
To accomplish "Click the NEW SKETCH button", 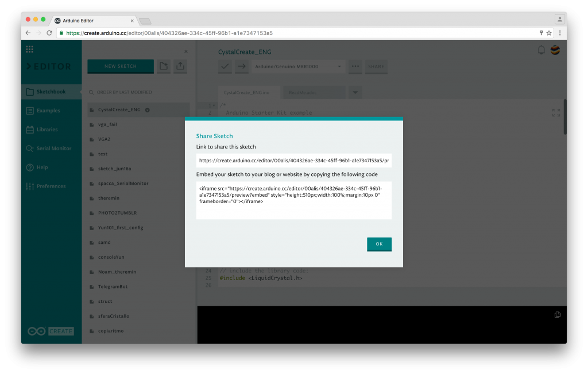I will pos(120,66).
